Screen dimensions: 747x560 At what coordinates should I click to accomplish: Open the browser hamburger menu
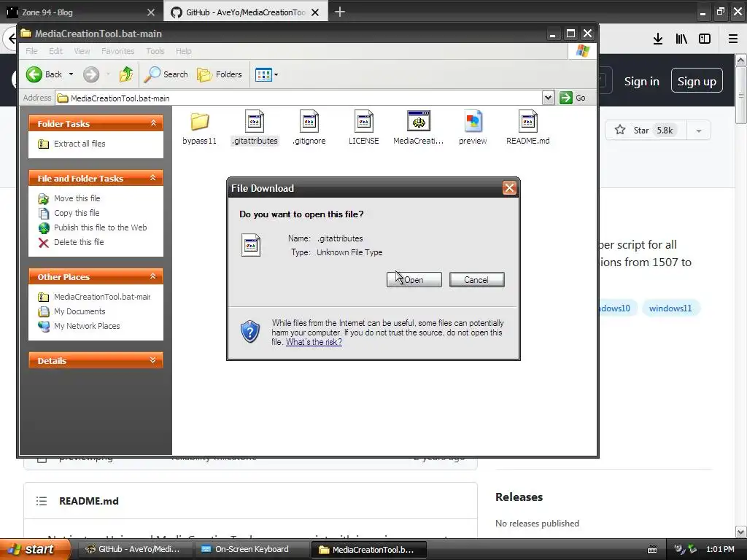click(x=733, y=39)
